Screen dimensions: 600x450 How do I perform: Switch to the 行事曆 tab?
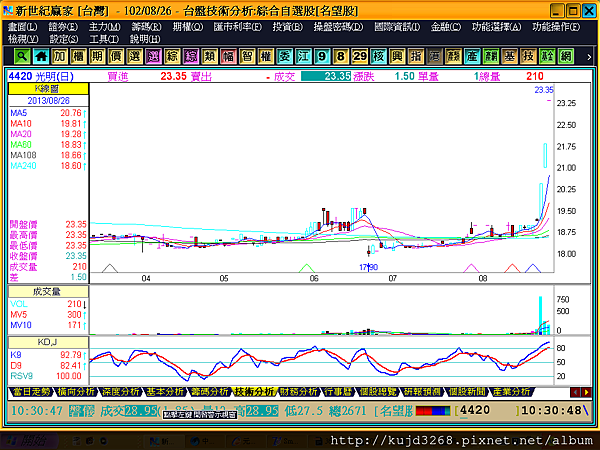click(x=338, y=392)
